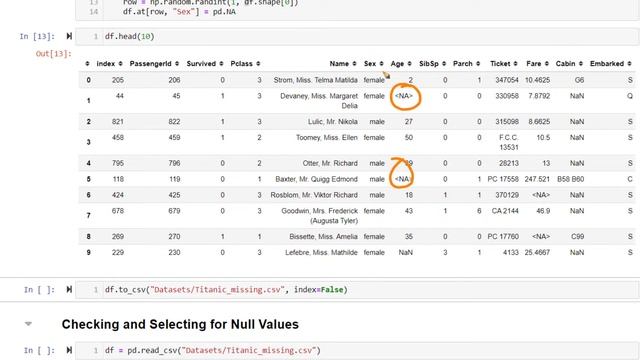The height and width of the screenshot is (360, 640).
Task: Sort by Sex column icon
Action: (381, 64)
